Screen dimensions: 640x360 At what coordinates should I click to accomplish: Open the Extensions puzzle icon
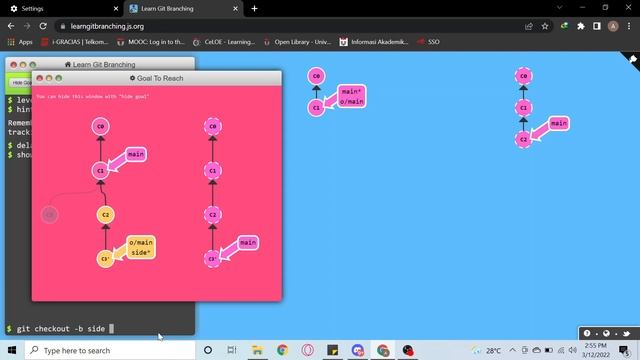click(581, 26)
